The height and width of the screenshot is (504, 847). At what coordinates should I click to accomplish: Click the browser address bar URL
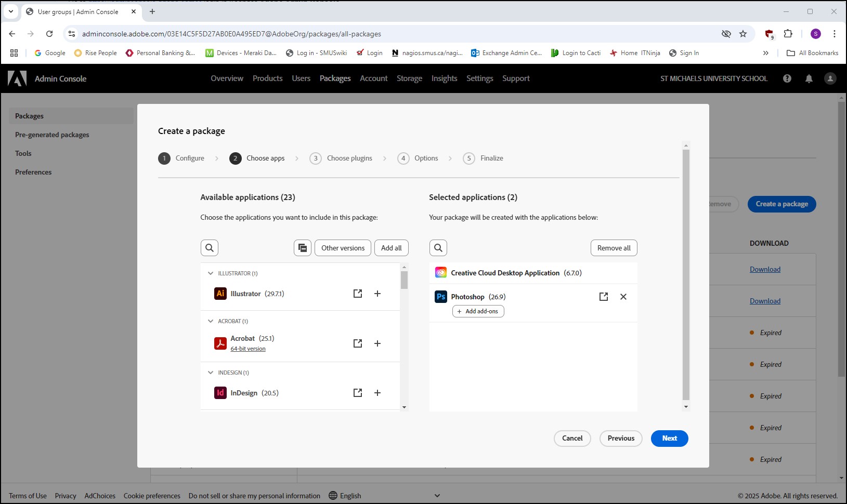point(231,34)
